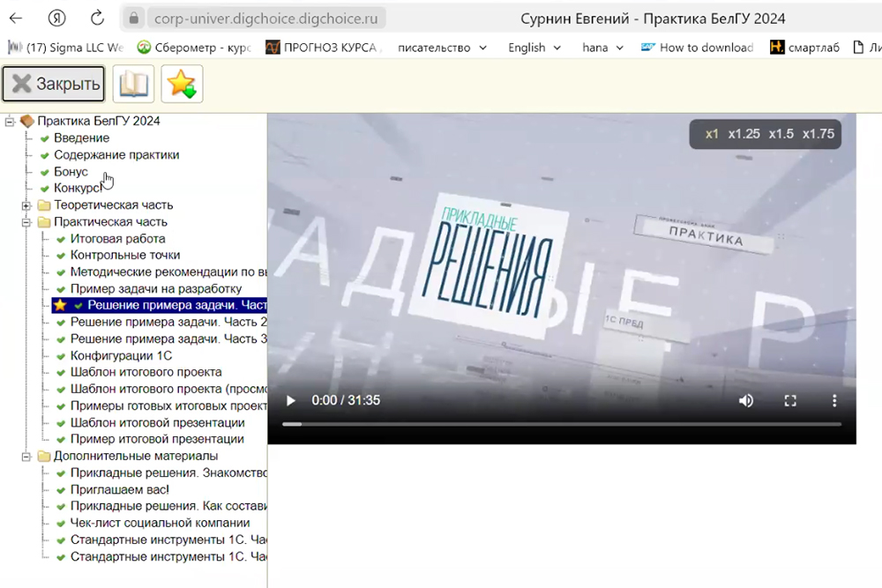The width and height of the screenshot is (882, 588).
Task: Collapse the Практическая часть folder
Action: 27,222
